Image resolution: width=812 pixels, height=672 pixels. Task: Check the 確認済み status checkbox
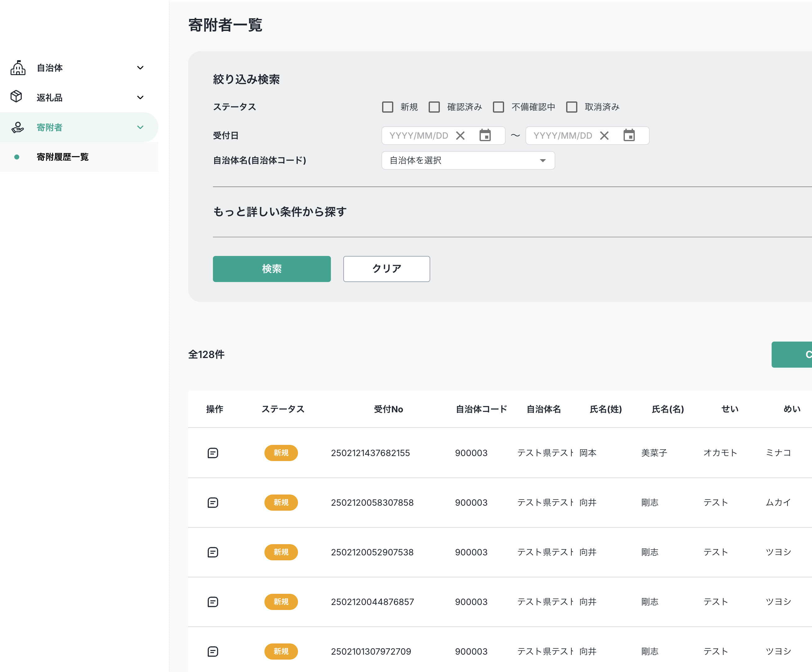434,107
